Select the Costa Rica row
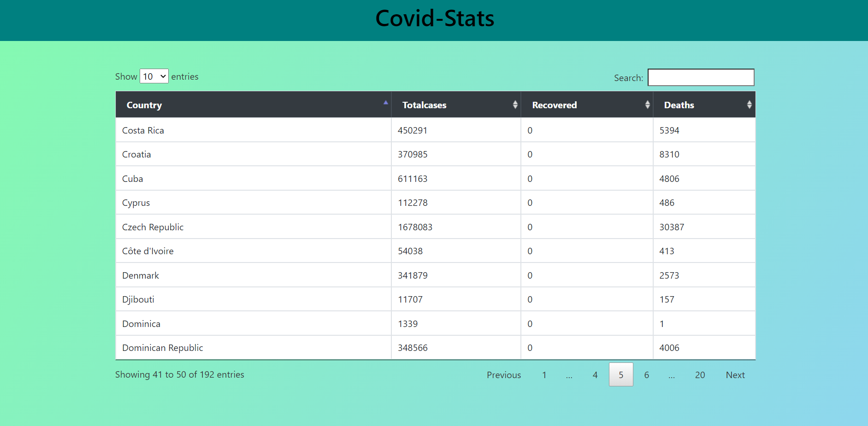868x426 pixels. [143, 130]
